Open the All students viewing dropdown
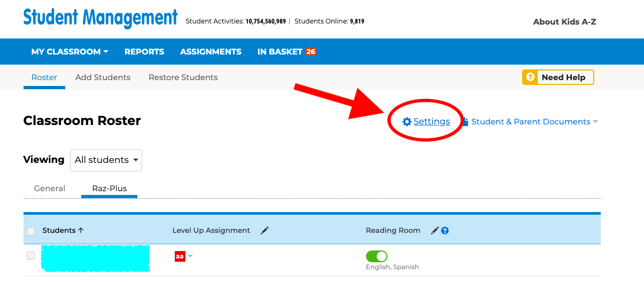The height and width of the screenshot is (282, 644). pyautogui.click(x=106, y=160)
